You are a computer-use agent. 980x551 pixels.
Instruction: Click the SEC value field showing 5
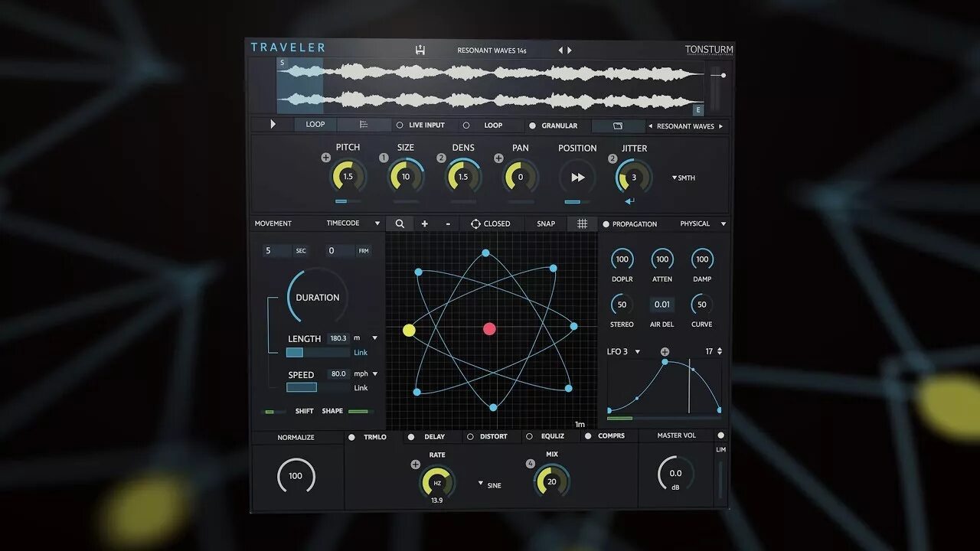coord(277,251)
